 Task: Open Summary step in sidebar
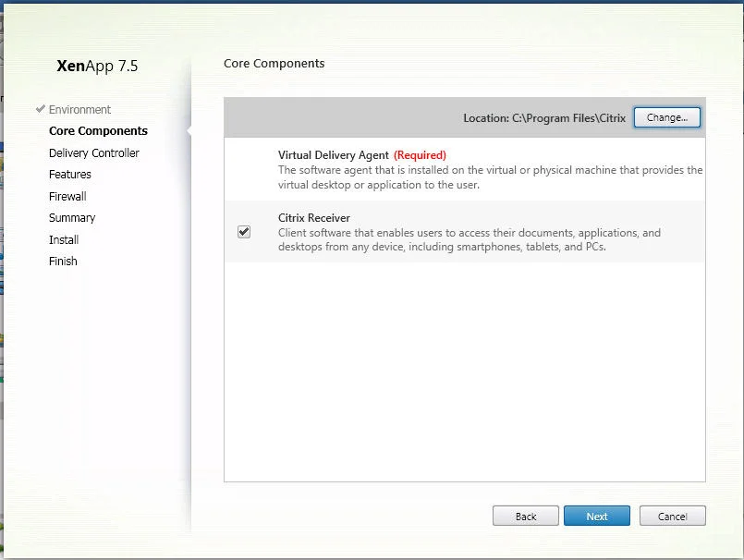pos(72,218)
